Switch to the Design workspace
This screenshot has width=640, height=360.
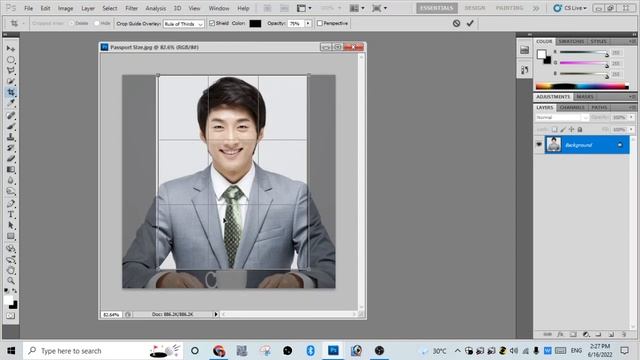coord(475,8)
